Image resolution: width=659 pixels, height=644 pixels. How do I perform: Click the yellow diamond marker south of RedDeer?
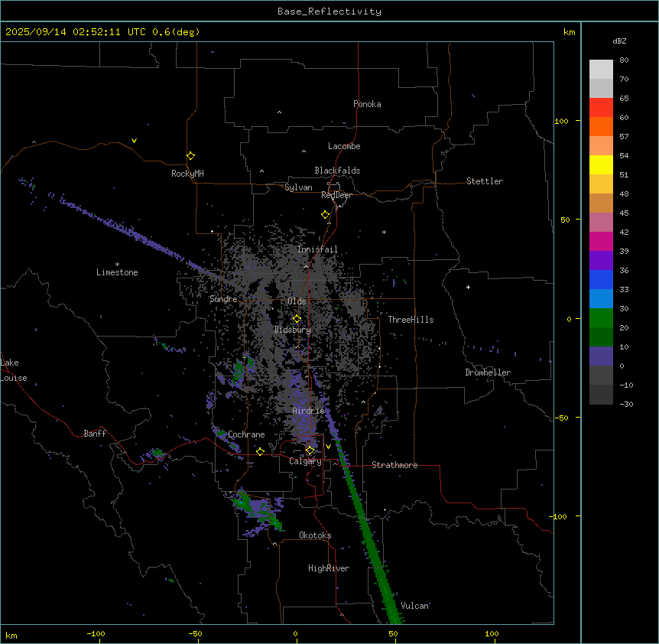325,215
